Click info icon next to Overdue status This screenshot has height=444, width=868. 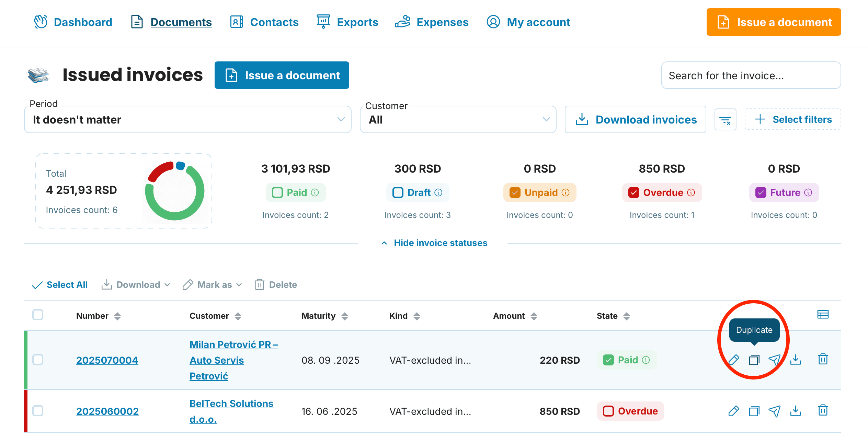(691, 192)
